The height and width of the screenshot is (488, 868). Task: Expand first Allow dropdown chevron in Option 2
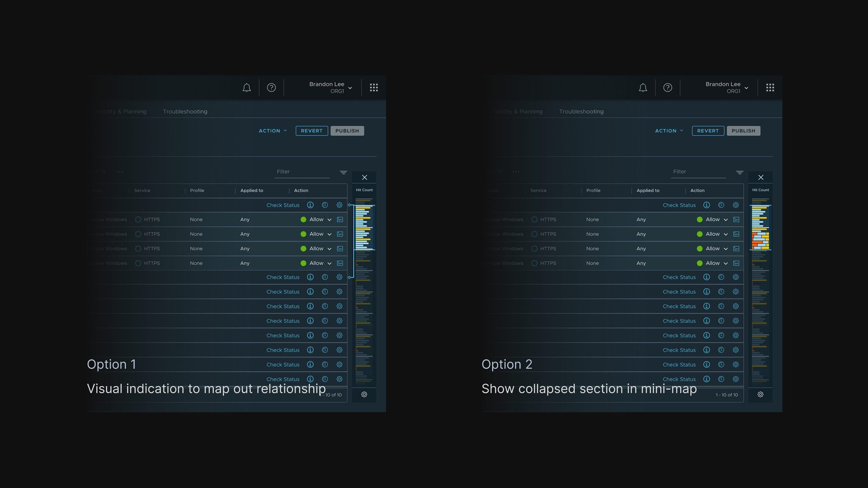(x=726, y=220)
